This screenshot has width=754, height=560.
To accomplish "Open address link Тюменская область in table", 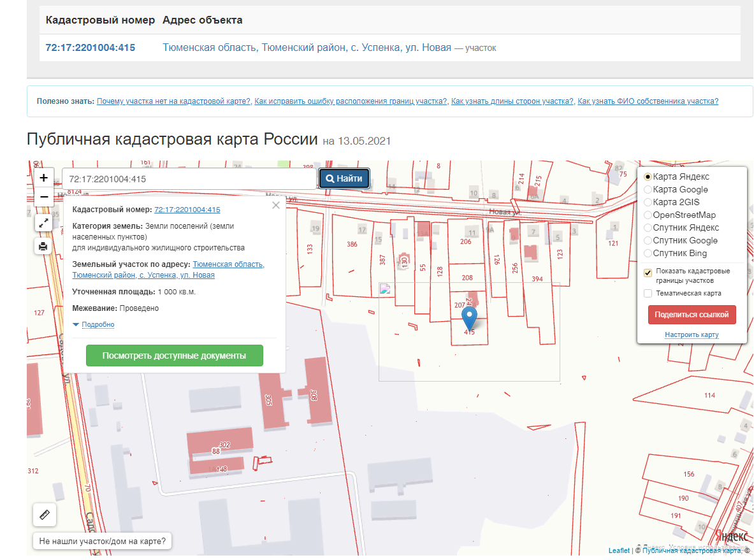I will [307, 48].
